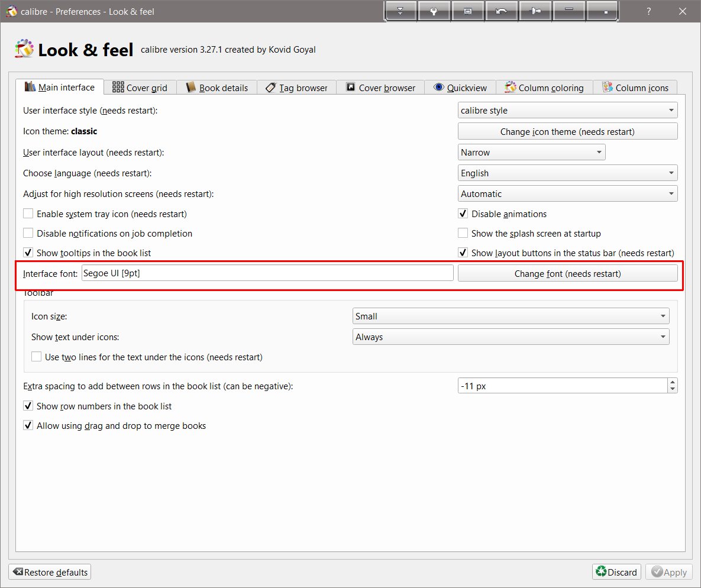Click the double-arrow collapse title bar button
This screenshot has width=701, height=588.
400,11
